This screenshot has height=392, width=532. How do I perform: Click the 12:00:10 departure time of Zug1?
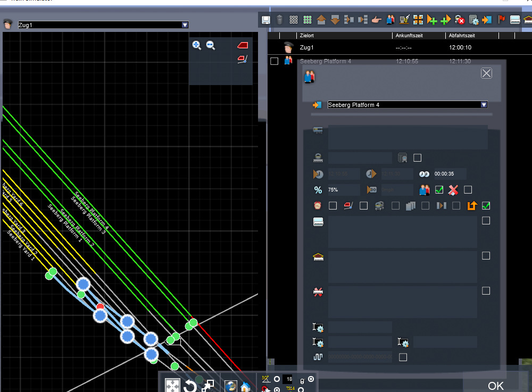point(460,47)
